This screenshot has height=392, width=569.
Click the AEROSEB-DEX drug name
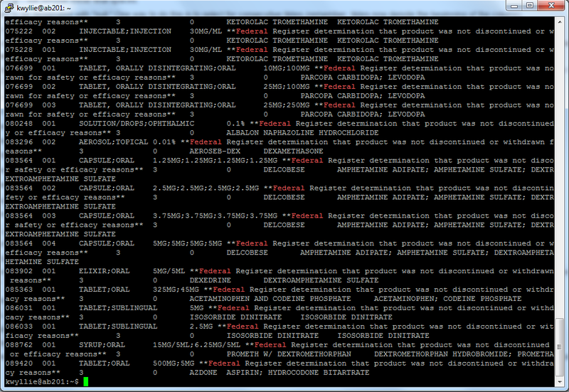click(215, 152)
